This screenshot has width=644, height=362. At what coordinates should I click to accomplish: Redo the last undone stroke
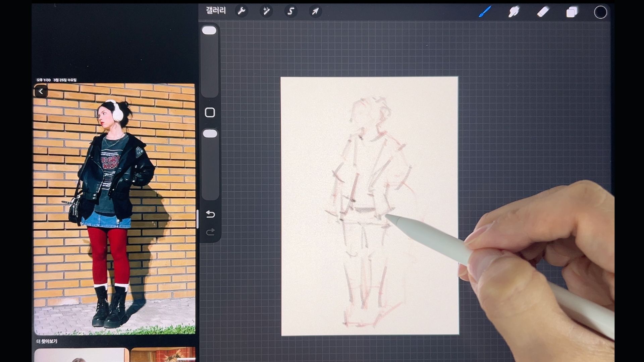(210, 232)
